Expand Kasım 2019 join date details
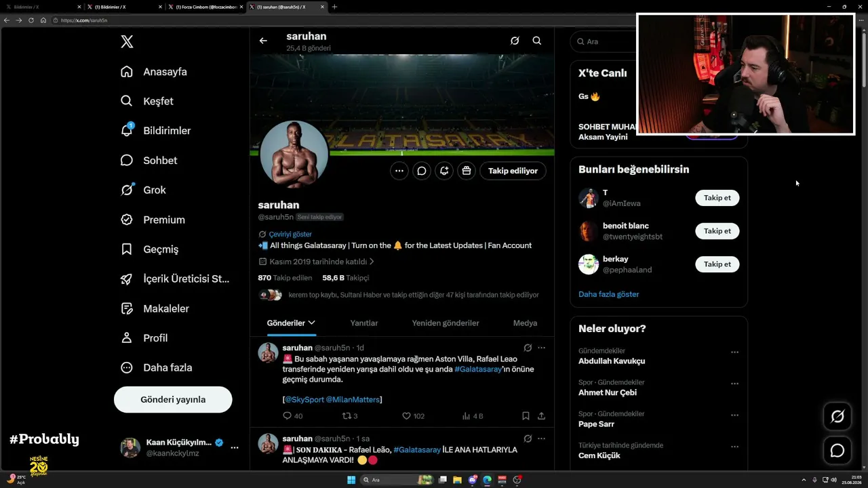Viewport: 868px width, 488px height. click(316, 262)
